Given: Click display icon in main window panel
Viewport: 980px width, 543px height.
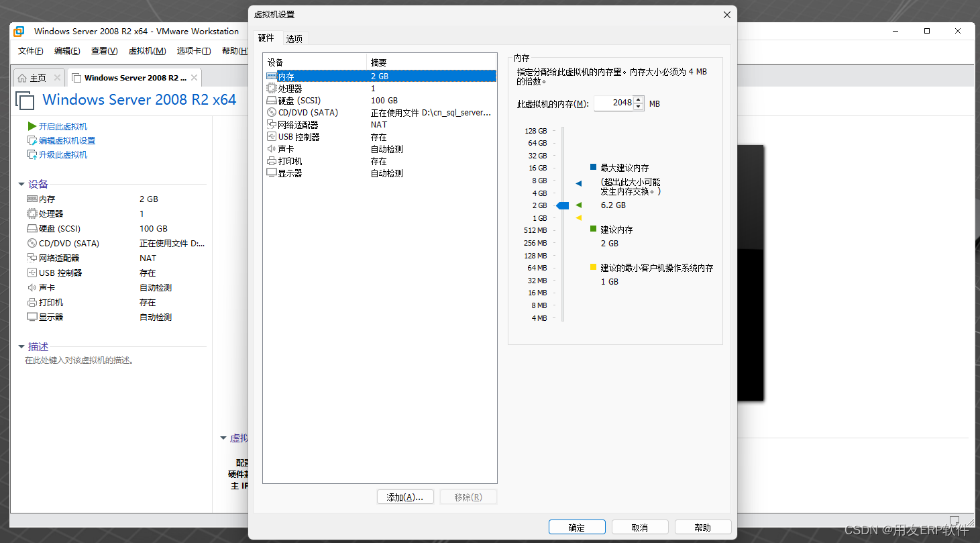Looking at the screenshot, I should [x=32, y=317].
